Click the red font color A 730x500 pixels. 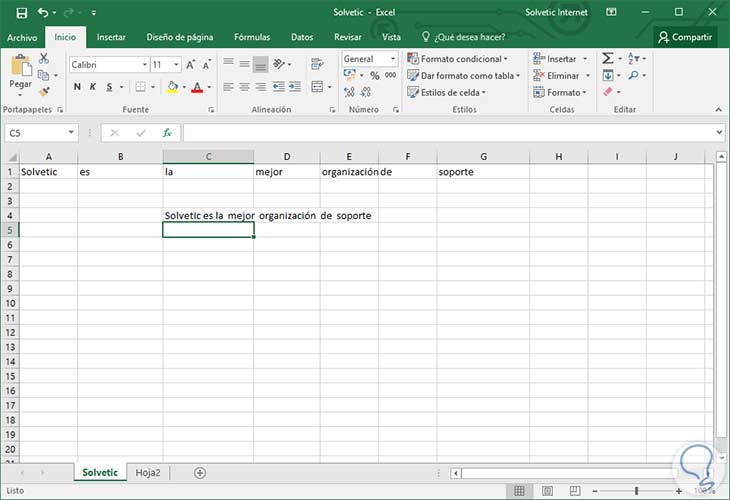point(197,87)
